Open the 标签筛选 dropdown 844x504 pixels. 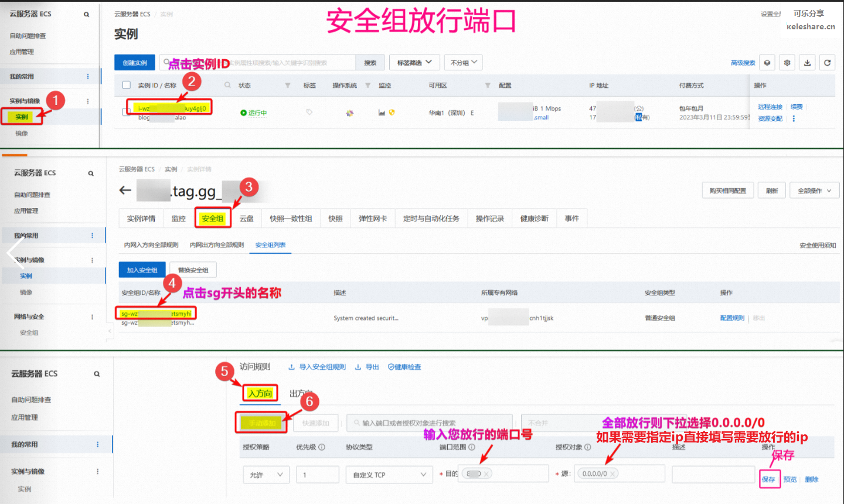pos(414,63)
